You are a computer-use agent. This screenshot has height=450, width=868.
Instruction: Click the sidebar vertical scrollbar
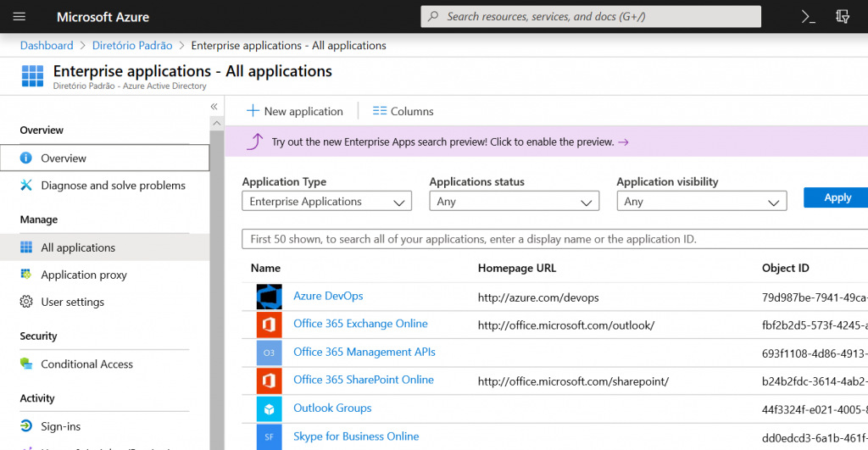tap(217, 288)
